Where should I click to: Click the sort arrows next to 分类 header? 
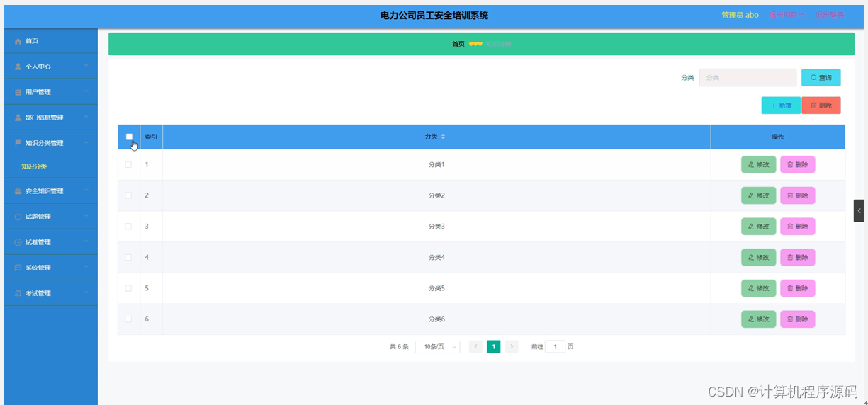click(x=444, y=137)
